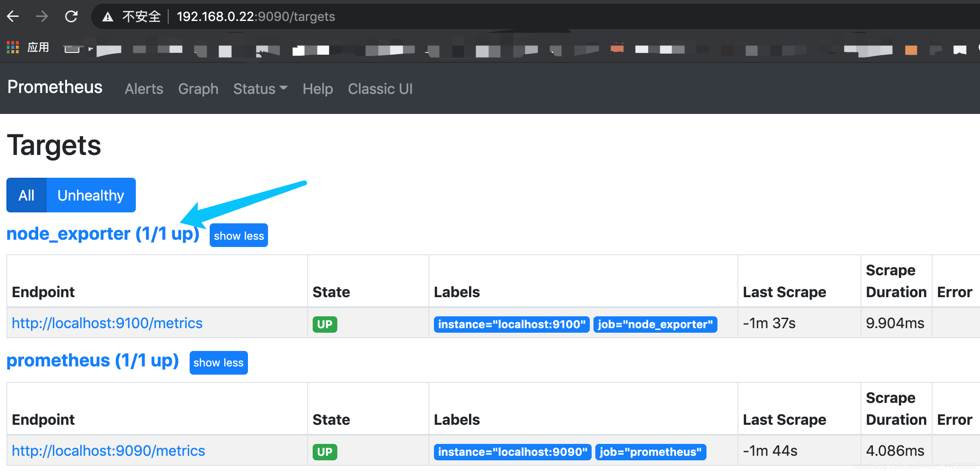Collapse prometheus with show less button
This screenshot has height=474, width=980.
pos(219,363)
